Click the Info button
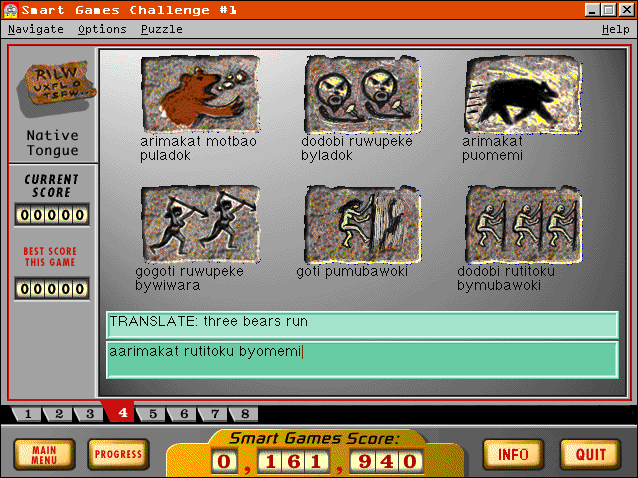The height and width of the screenshot is (478, 638). point(513,454)
